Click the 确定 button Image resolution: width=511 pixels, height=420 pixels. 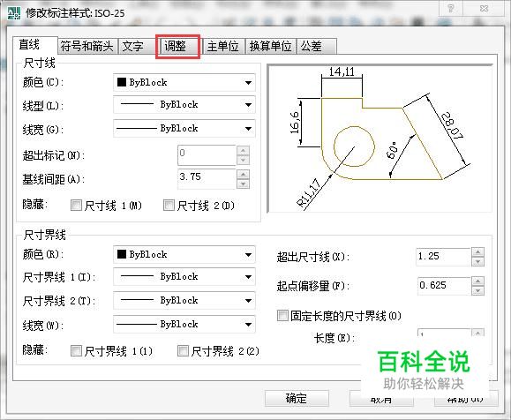point(297,398)
